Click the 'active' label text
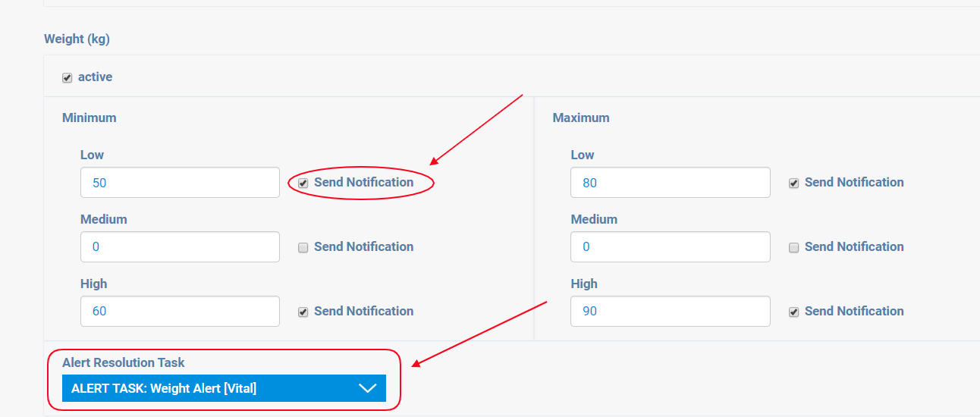The height and width of the screenshot is (417, 980). click(x=96, y=77)
